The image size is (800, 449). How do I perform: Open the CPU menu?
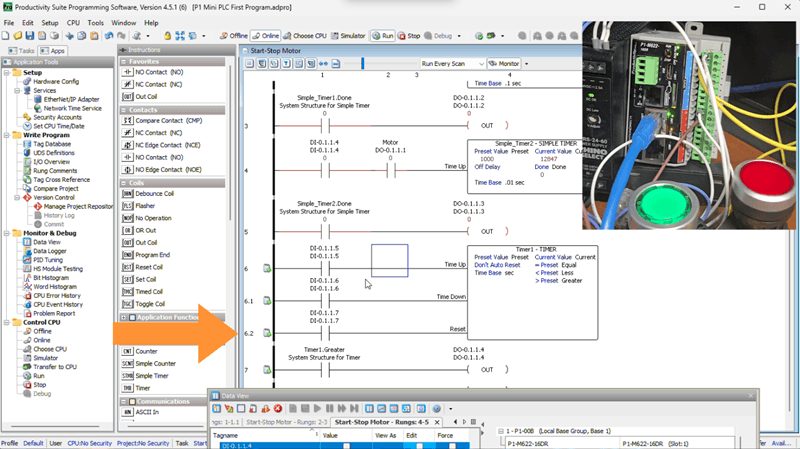pyautogui.click(x=73, y=23)
